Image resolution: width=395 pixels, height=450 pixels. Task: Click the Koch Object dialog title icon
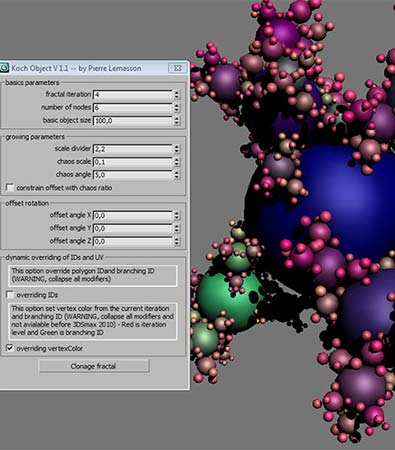pyautogui.click(x=4, y=68)
